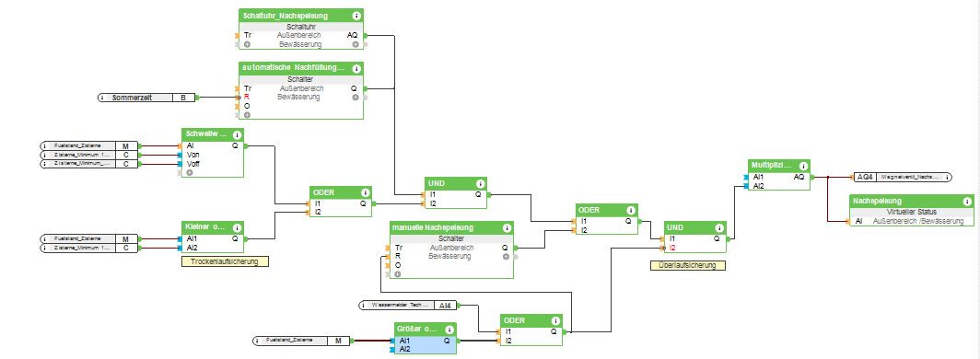Viewport: 980px width, 359px height.
Task: Click info icon of Multiplizierer block
Action: tap(803, 166)
